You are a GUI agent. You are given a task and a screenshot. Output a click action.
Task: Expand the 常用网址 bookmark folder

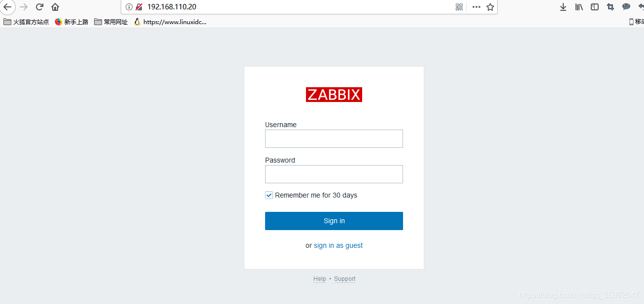(111, 22)
